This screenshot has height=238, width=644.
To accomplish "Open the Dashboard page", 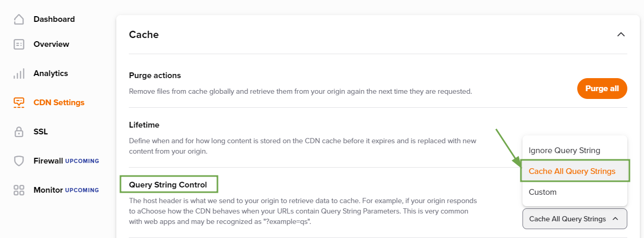I will (54, 19).
